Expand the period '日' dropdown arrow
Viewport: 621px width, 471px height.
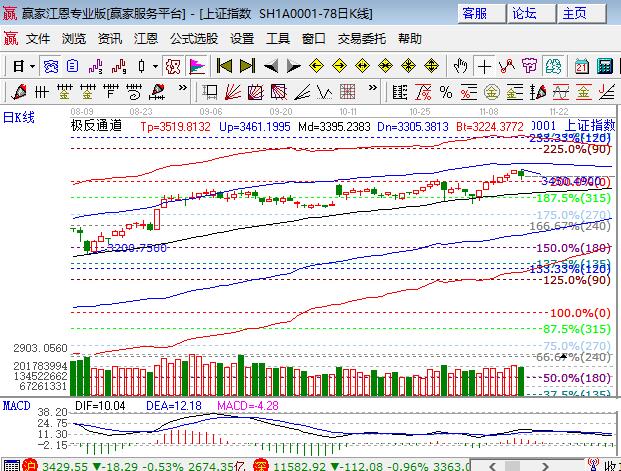tap(32, 66)
